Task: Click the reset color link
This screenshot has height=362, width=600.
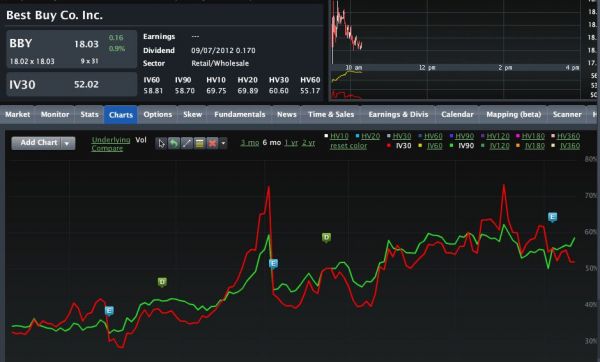Action: point(348,146)
